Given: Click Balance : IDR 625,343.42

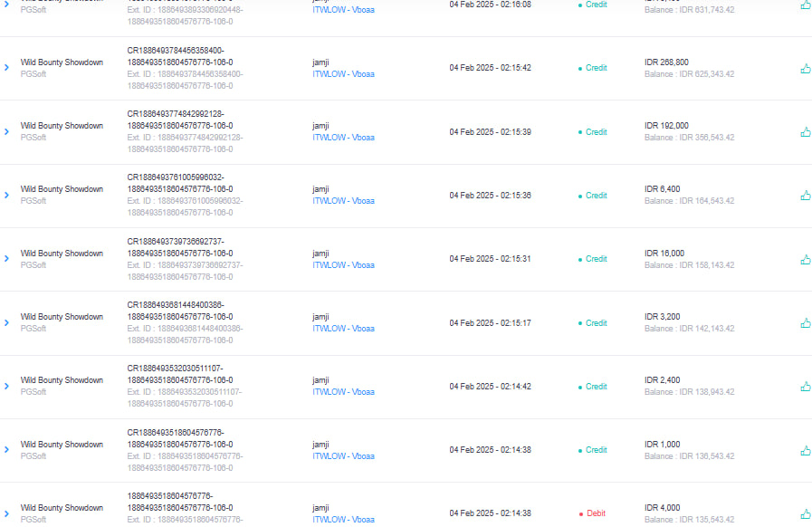Looking at the screenshot, I should point(689,74).
